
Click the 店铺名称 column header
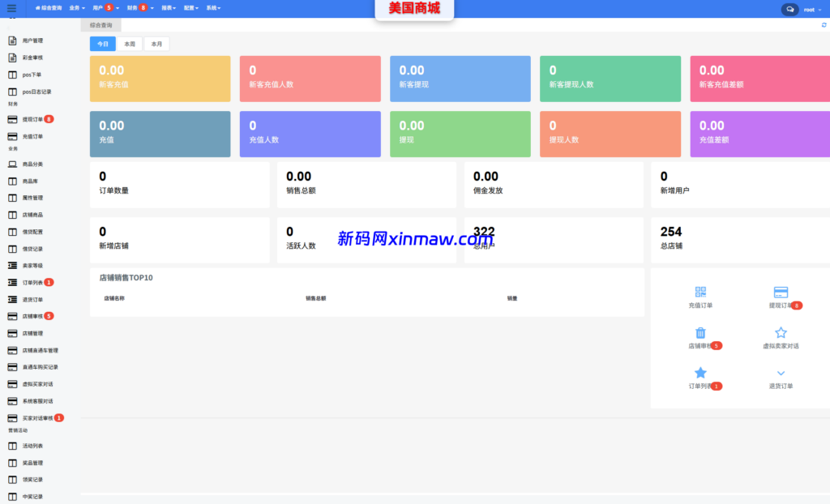coord(114,298)
